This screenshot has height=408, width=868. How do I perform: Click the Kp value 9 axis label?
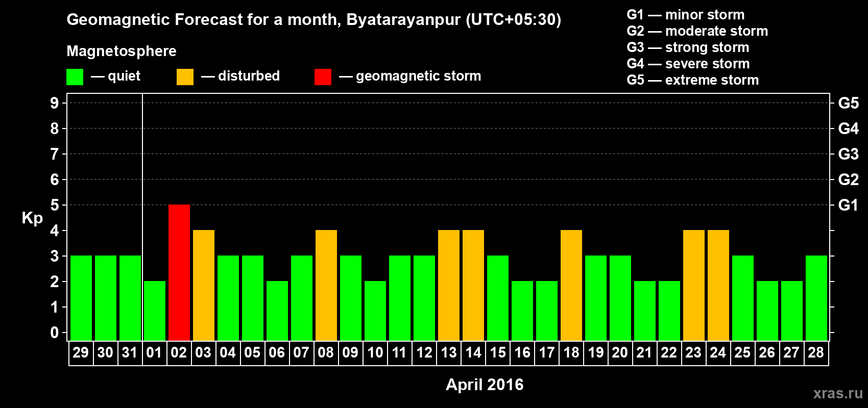pos(55,103)
